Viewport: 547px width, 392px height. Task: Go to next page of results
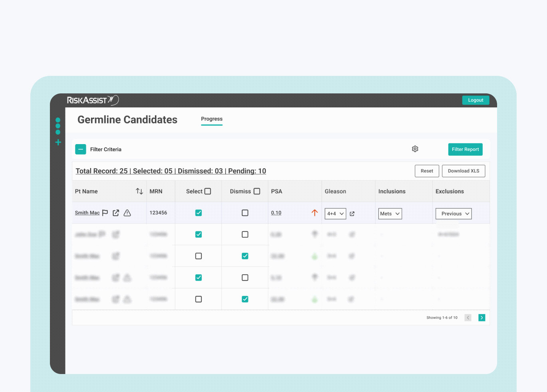tap(482, 318)
